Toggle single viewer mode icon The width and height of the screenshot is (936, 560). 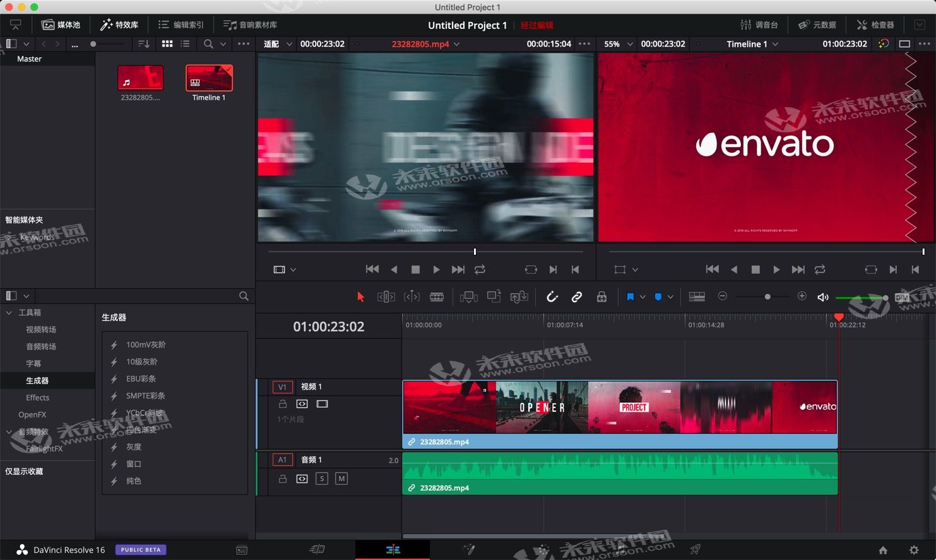(x=904, y=44)
